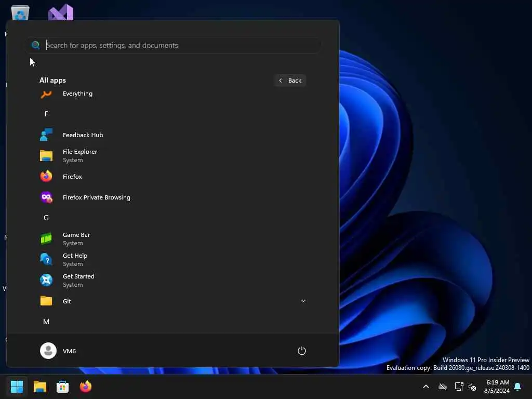Viewport: 532px width, 399px height.
Task: Launch Firefox from the taskbar
Action: tap(86, 387)
